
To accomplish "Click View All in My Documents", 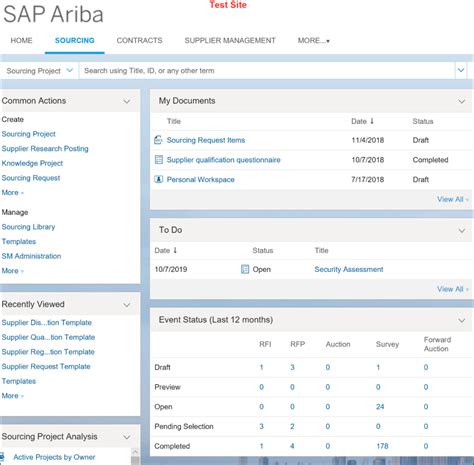I will [x=453, y=199].
